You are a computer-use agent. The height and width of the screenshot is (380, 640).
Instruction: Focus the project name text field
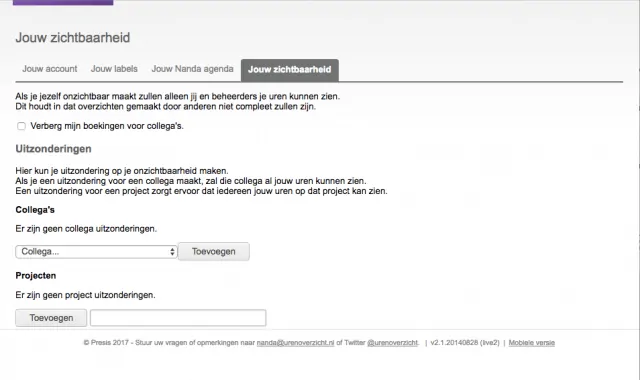click(178, 318)
